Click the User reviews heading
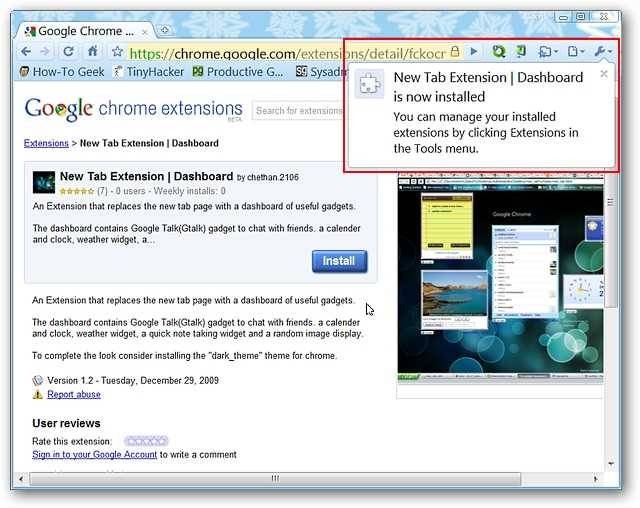 66,424
